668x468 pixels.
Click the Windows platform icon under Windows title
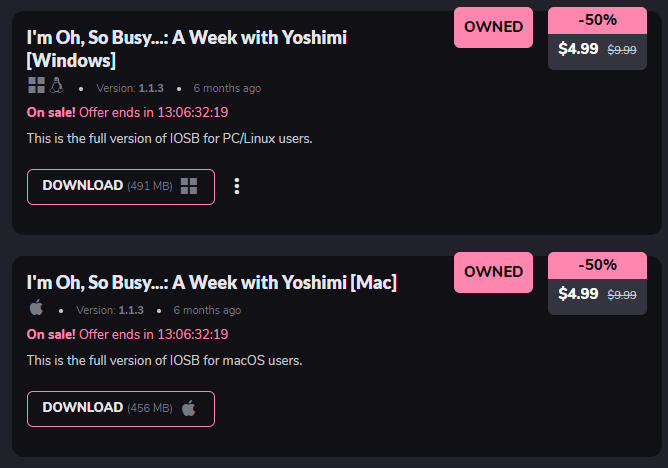37,87
